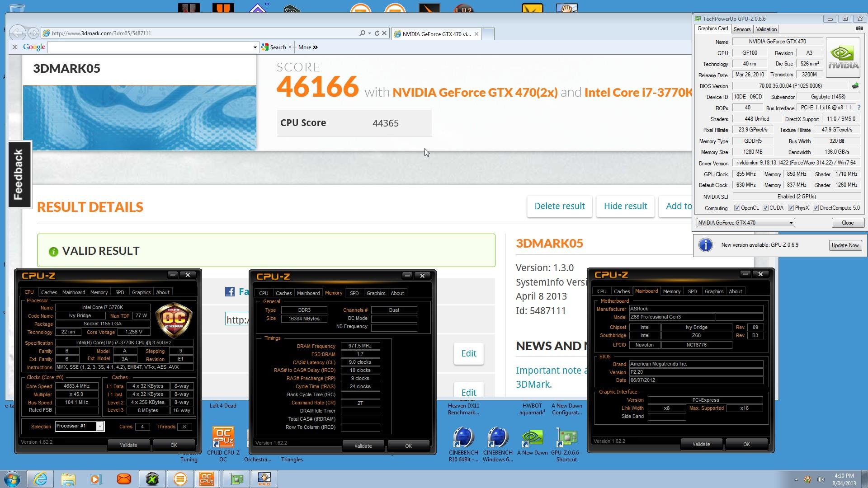Screen dimensions: 868x488
Task: Toggle the OpenCL checkbox in GPU-Z
Action: (x=737, y=208)
